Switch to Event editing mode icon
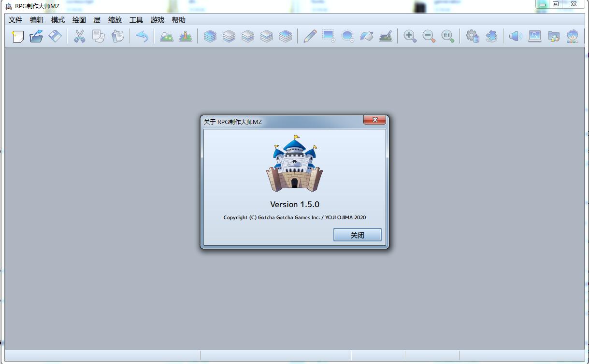This screenshot has width=589, height=364. tap(186, 36)
